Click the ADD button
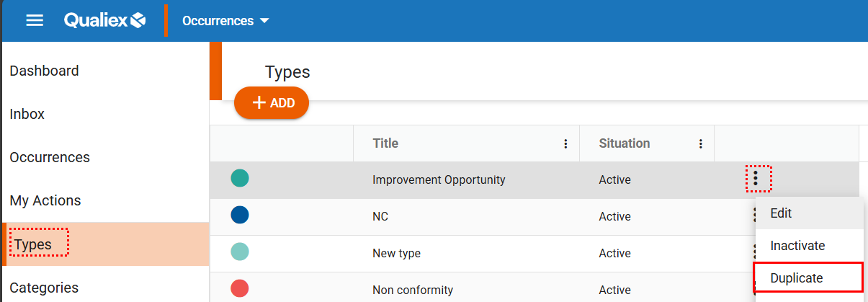Screen dimensions: 868x302 [x=272, y=103]
